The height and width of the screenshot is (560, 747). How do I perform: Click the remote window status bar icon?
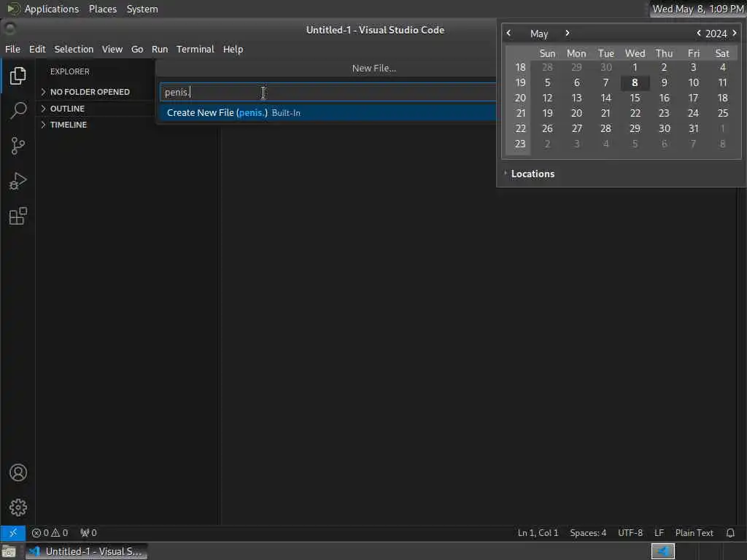(13, 533)
